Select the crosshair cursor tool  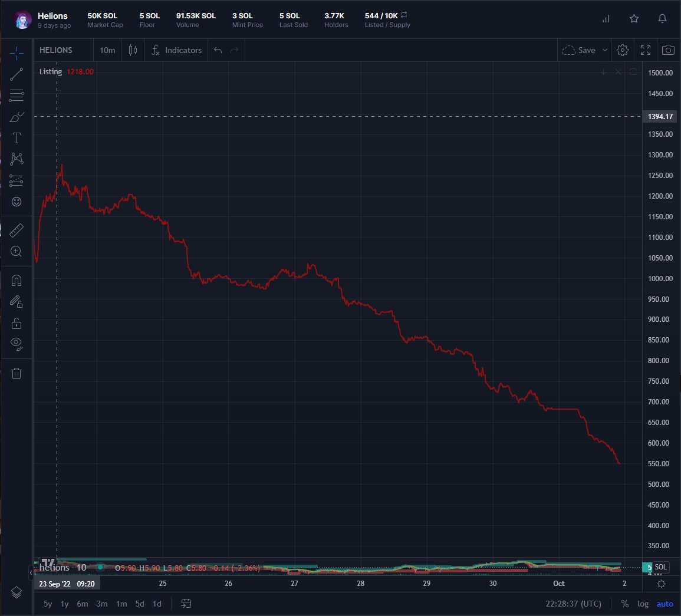click(x=17, y=53)
